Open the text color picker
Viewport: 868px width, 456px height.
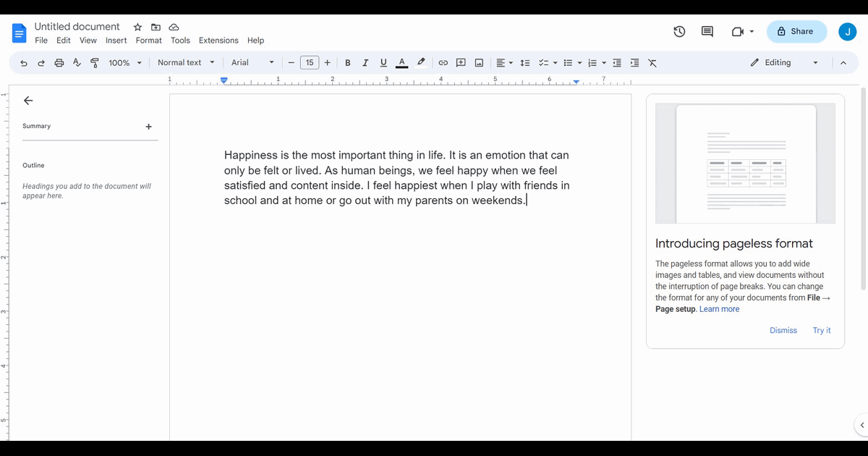point(401,63)
